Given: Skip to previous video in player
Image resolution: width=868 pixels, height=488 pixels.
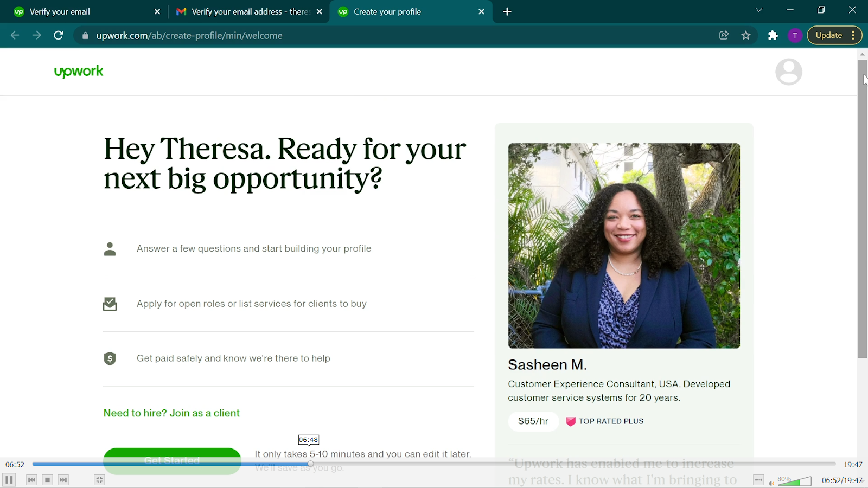Looking at the screenshot, I should (31, 480).
